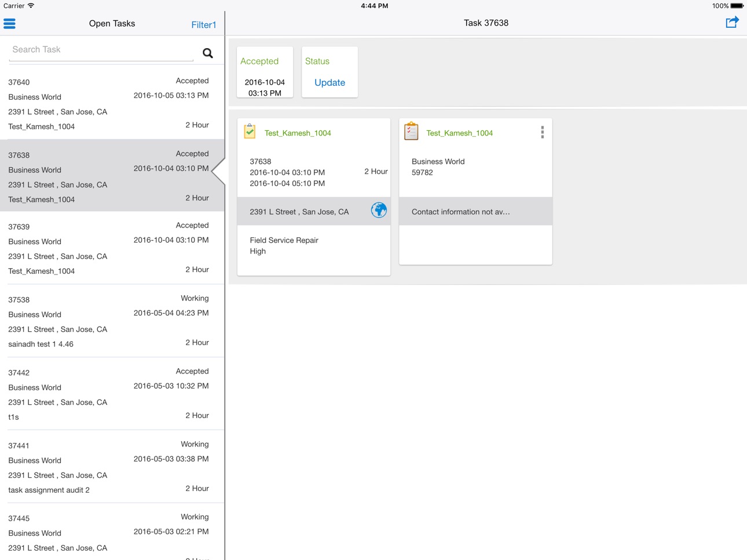Tap the Contact information not available row
Image resolution: width=747 pixels, height=560 pixels.
coord(475,211)
